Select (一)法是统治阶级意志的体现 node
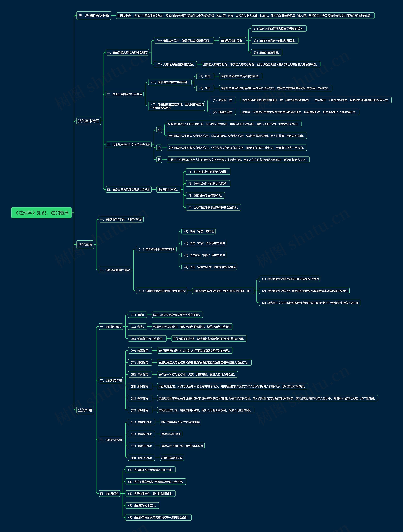The image size is (403, 532). (156, 249)
